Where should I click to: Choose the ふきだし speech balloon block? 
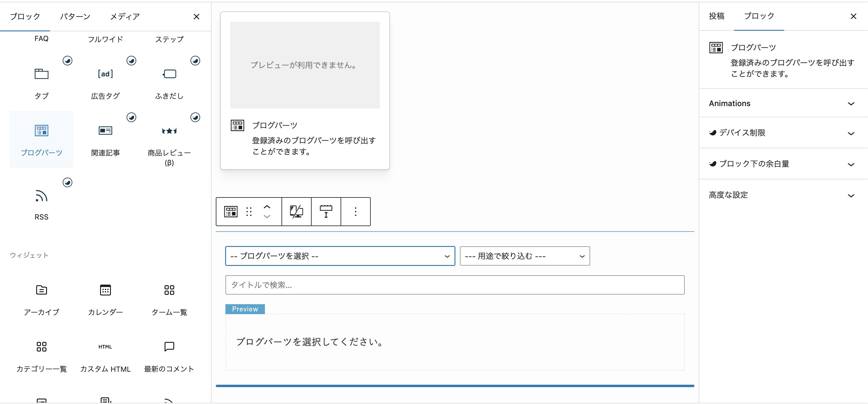coord(169,74)
